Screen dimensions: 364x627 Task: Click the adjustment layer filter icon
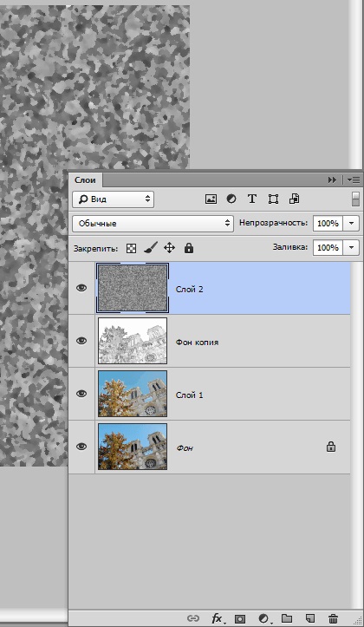pos(231,199)
